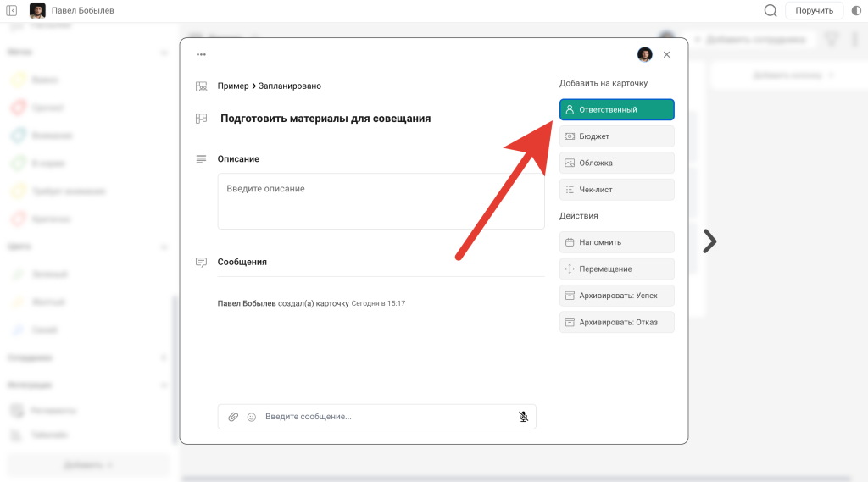Click Архивировать: Отказ
Viewport: 868px width, 482px height.
pos(617,322)
